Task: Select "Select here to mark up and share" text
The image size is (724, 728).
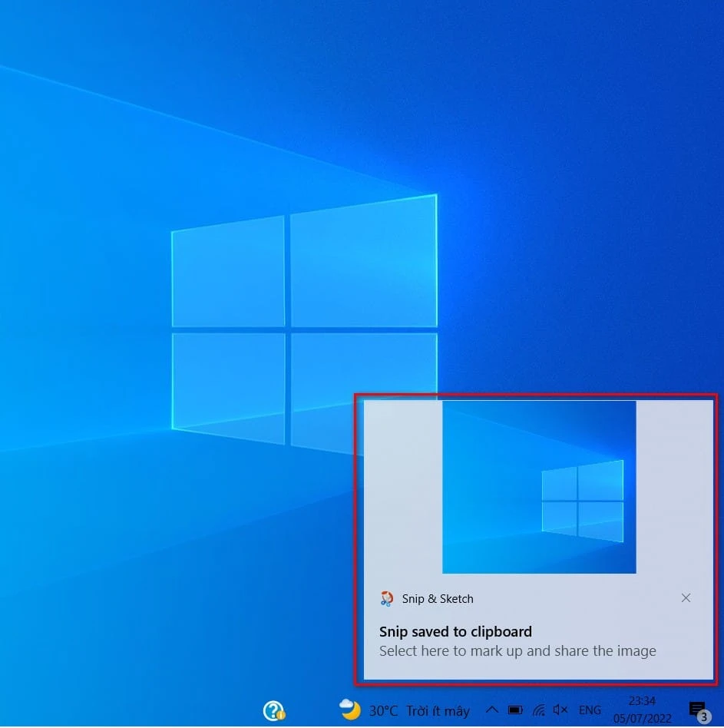Action: click(517, 651)
